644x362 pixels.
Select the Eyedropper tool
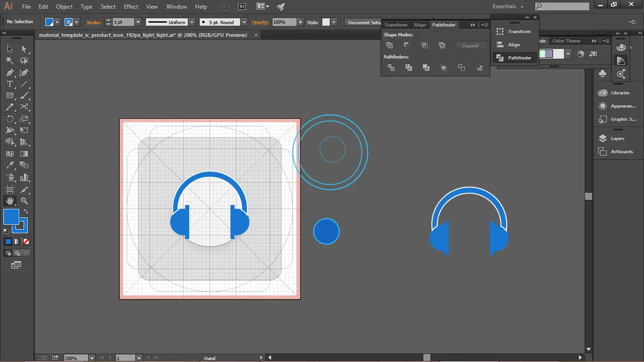10,165
